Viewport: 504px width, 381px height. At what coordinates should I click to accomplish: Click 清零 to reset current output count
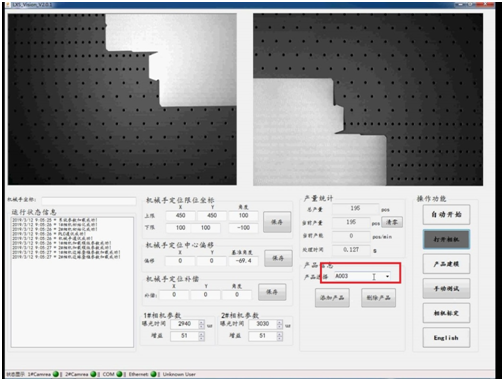392,222
